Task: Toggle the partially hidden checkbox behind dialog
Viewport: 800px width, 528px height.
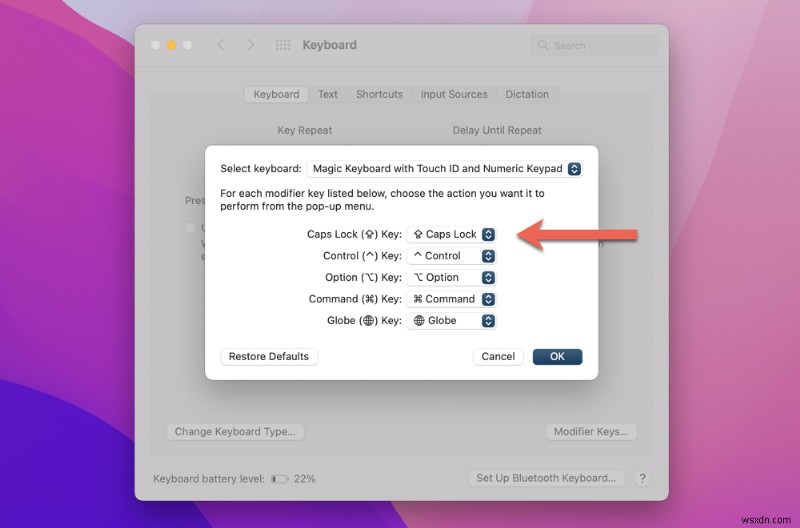Action: [x=191, y=228]
